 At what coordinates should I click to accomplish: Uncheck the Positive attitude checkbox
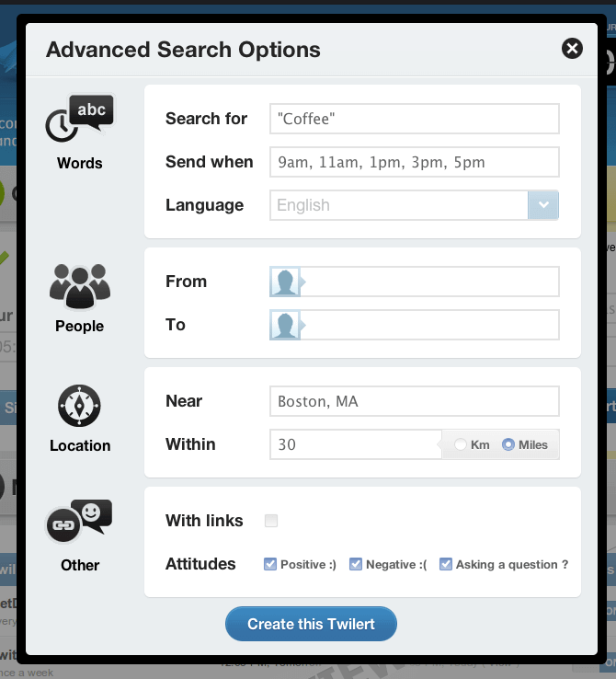click(270, 564)
